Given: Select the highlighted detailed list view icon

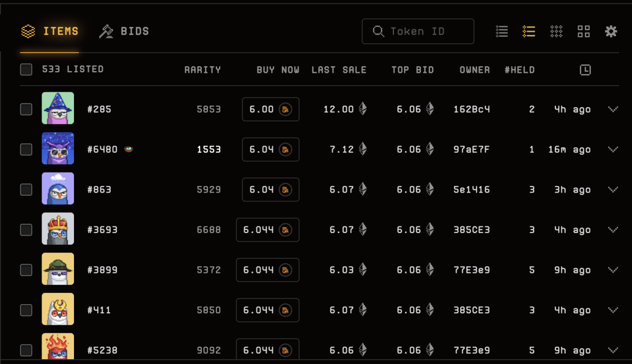Looking at the screenshot, I should pos(529,31).
